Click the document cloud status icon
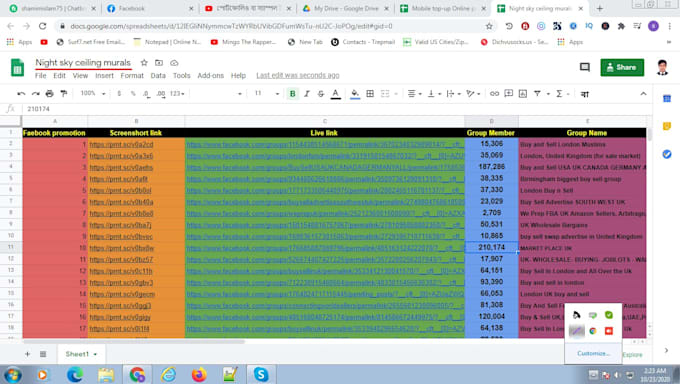This screenshot has height=384, width=680. 174,63
